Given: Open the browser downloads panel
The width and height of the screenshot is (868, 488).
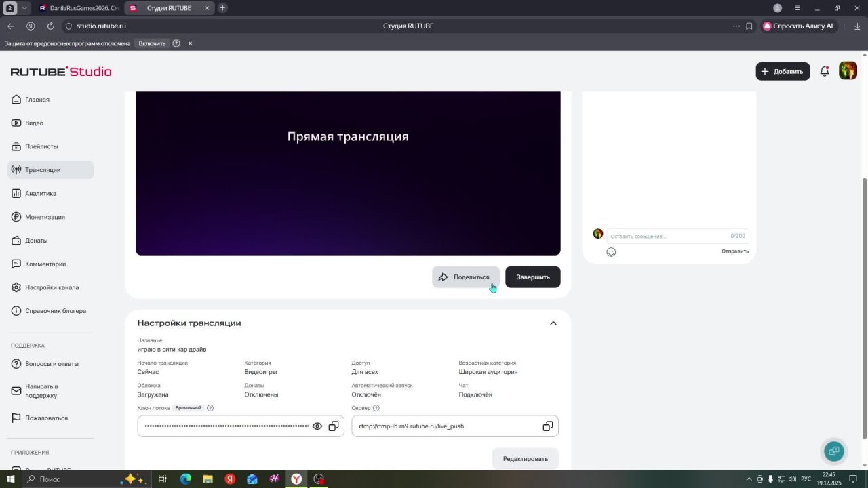Looking at the screenshot, I should pyautogui.click(x=857, y=26).
